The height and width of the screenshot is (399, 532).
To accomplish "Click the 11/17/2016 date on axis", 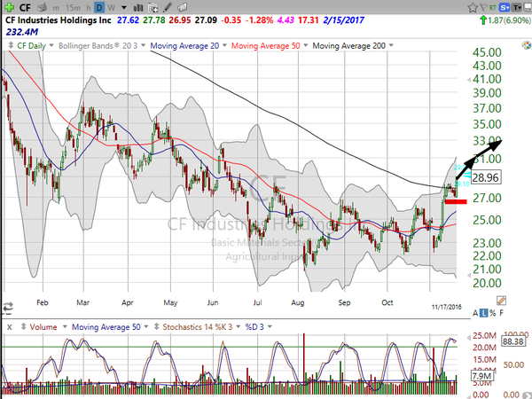I will click(x=447, y=307).
